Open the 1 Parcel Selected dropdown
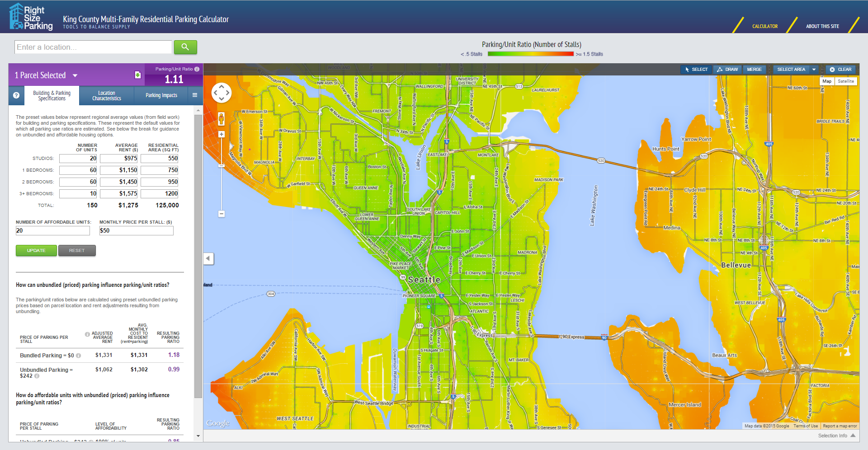The width and height of the screenshot is (868, 450). pos(75,75)
